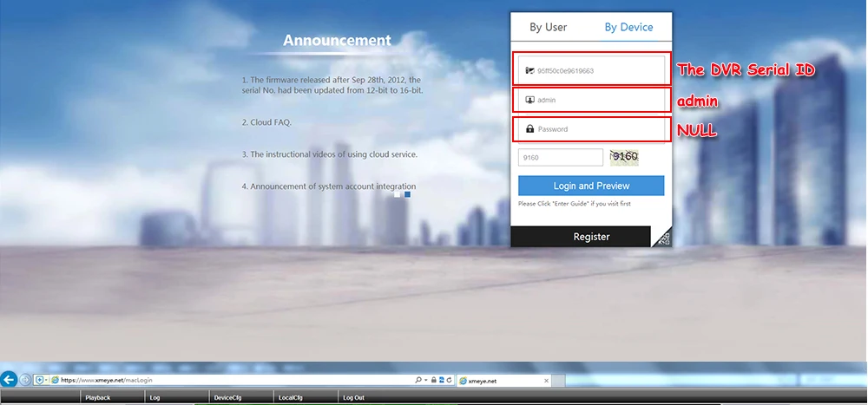Click the address bar search magnifier icon
This screenshot has width=868, height=405.
(x=418, y=380)
